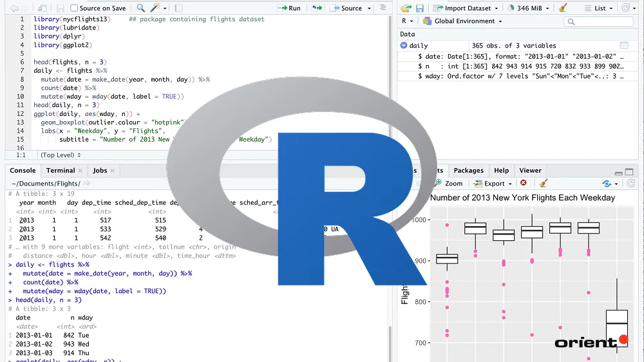Open the Import Dataset dropdown

coord(466,8)
